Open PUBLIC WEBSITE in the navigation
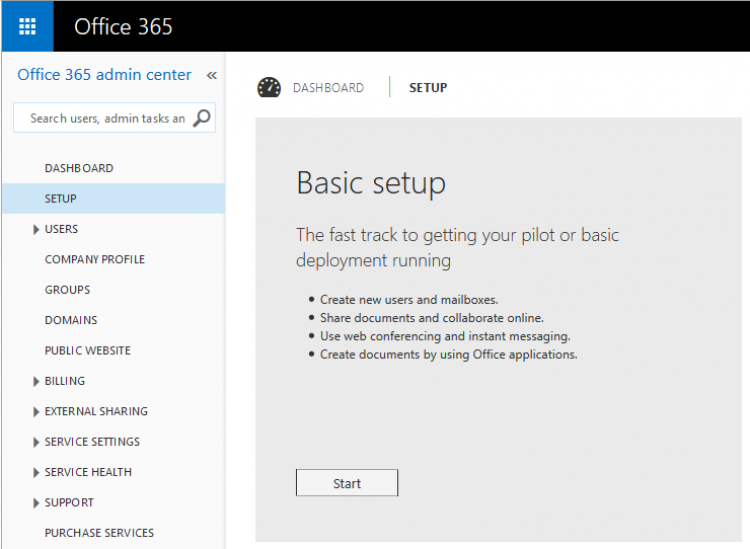 pyautogui.click(x=88, y=351)
